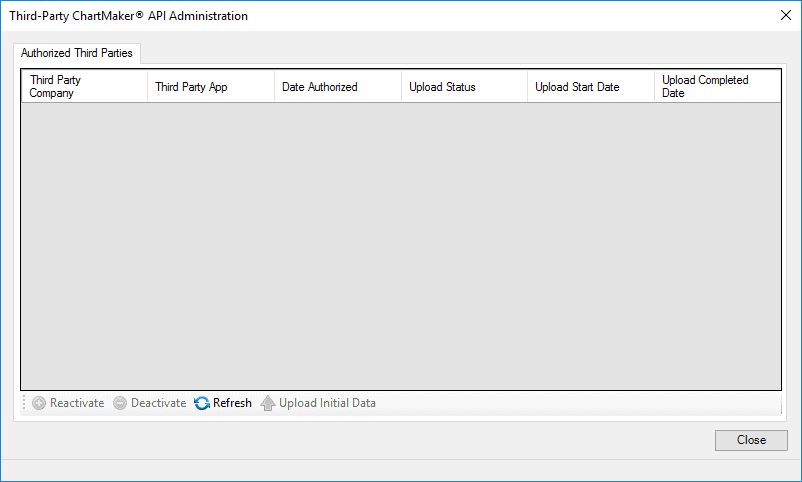Sort by Upload Completed Date column
The height and width of the screenshot is (482, 802).
[718, 86]
